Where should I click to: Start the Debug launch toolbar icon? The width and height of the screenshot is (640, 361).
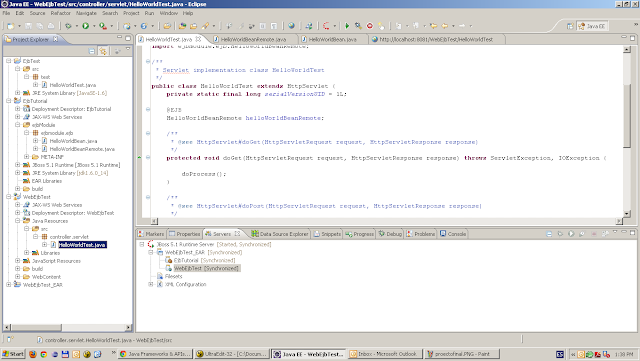(x=68, y=26)
